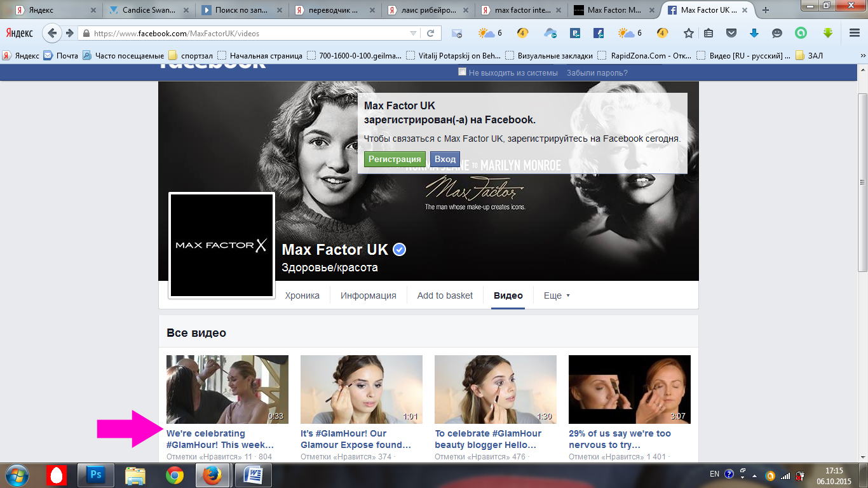Viewport: 868px width, 488px height.
Task: Expand the address bar history dropdown arrow
Action: pyautogui.click(x=414, y=33)
